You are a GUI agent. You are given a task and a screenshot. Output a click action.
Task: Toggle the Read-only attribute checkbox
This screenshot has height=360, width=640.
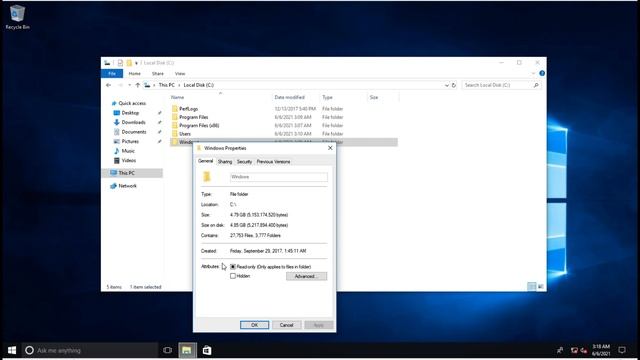(x=233, y=267)
